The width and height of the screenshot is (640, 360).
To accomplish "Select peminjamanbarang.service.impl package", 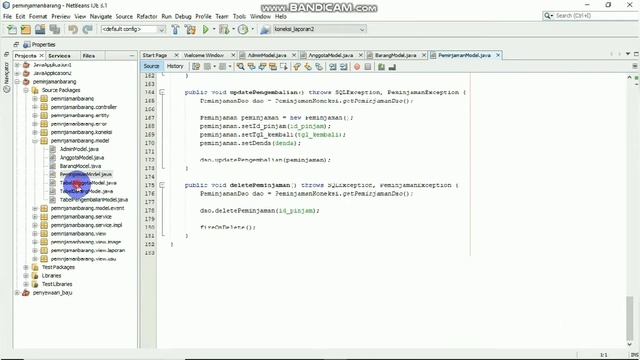I will (x=86, y=225).
